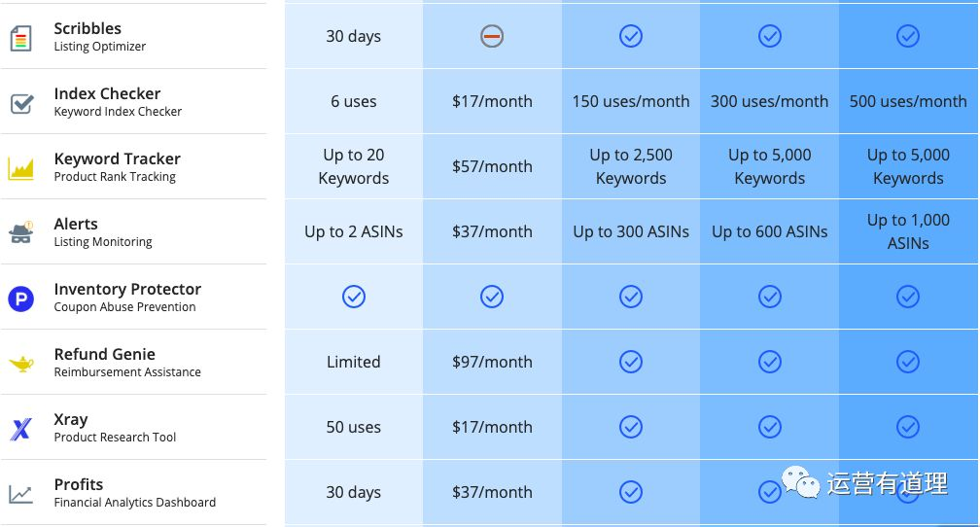This screenshot has height=527, width=980.
Task: Click the Refund Genie lamp icon
Action: [x=21, y=364]
